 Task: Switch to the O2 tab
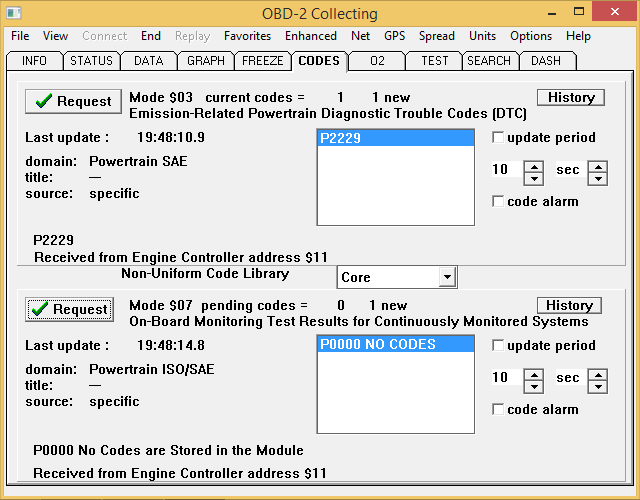coord(377,61)
